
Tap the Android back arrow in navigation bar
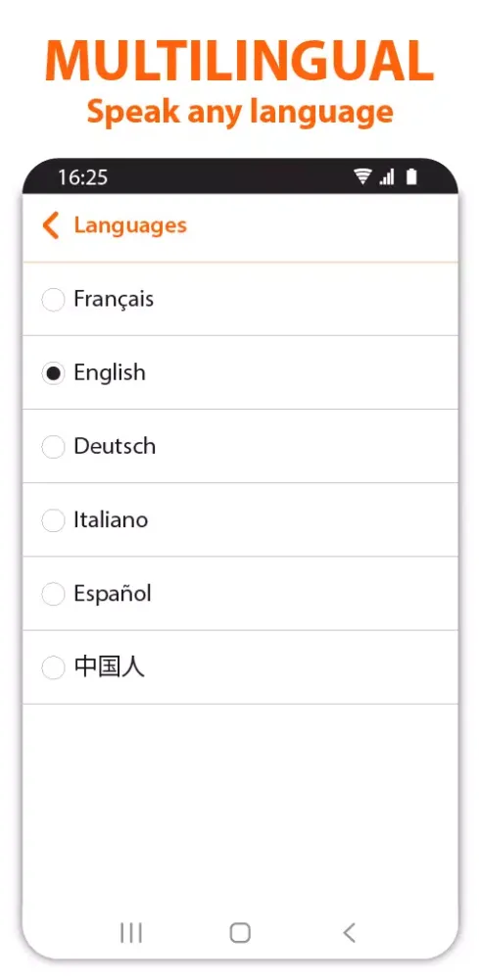coord(349,933)
